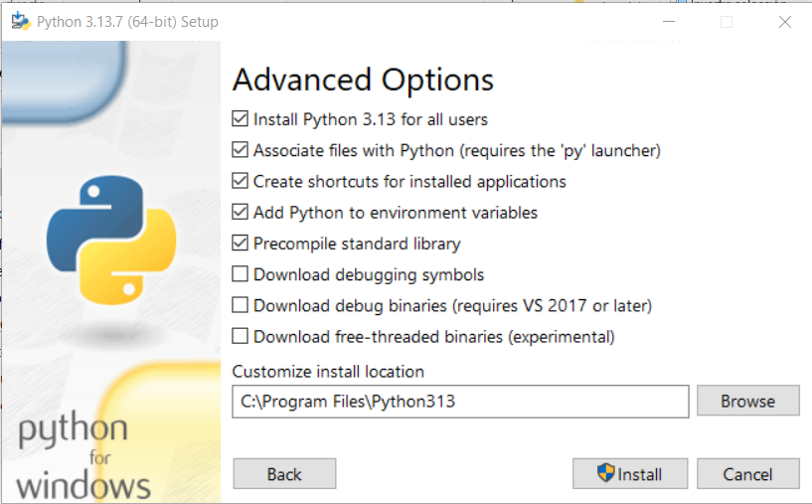Click the install location path field

459,402
